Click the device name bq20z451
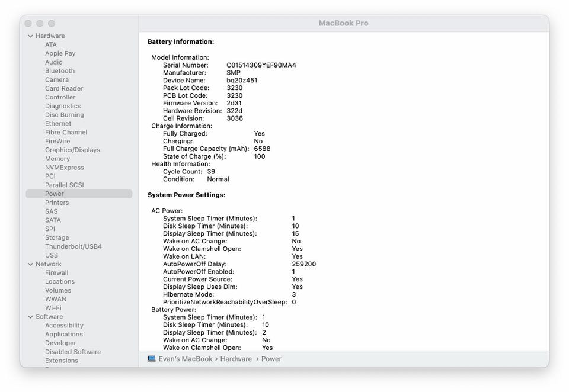Screen dimensions: 569x392 pyautogui.click(x=242, y=81)
